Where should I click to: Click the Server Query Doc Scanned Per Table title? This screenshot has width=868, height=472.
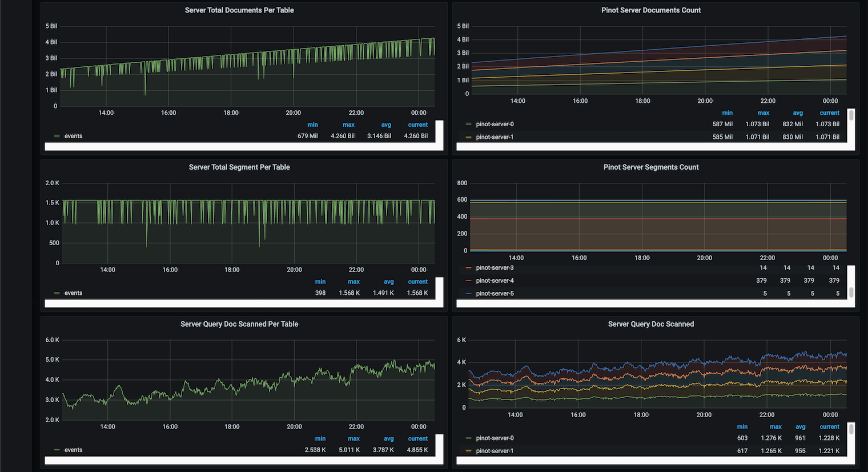[239, 324]
